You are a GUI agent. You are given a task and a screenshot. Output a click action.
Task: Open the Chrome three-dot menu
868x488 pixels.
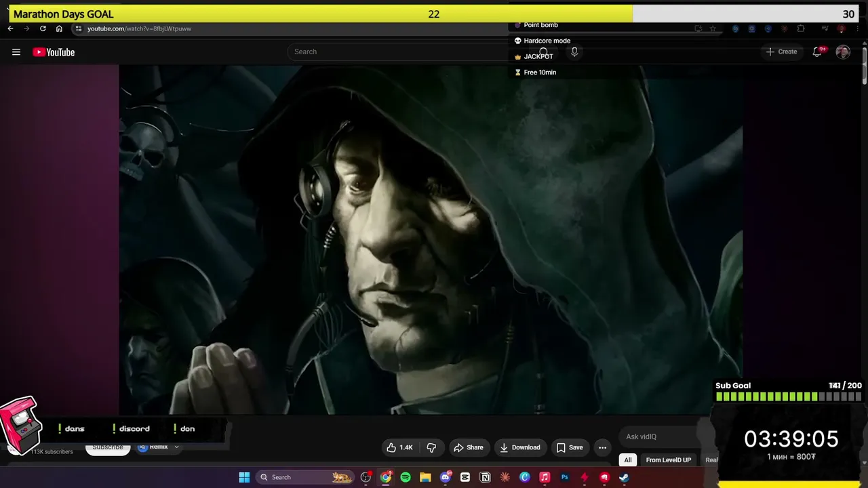857,28
